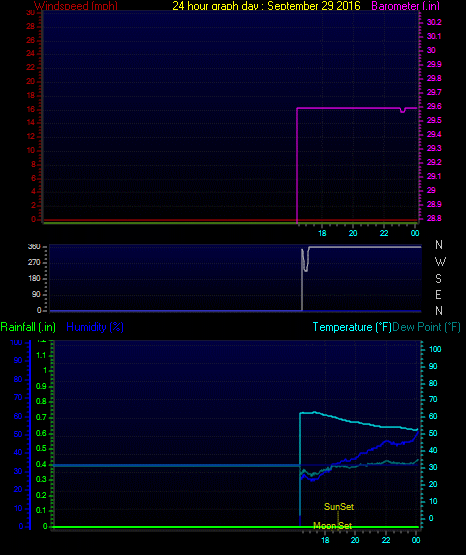Click the Moon Set marker label

[332, 526]
